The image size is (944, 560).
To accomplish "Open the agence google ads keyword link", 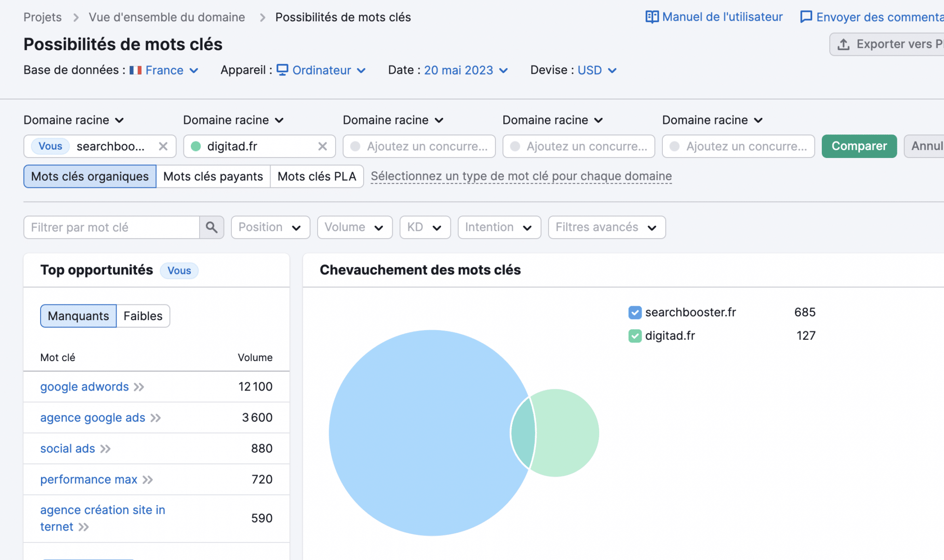I will pyautogui.click(x=93, y=418).
